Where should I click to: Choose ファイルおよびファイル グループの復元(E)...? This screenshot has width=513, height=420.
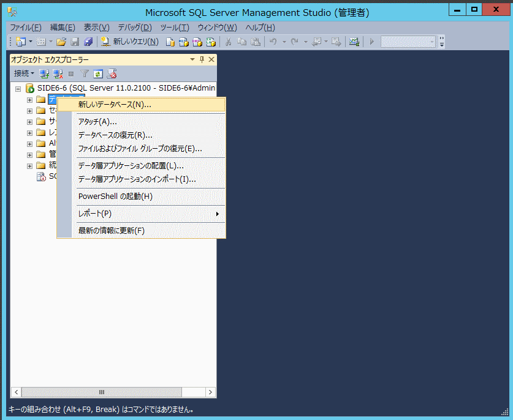tap(142, 149)
